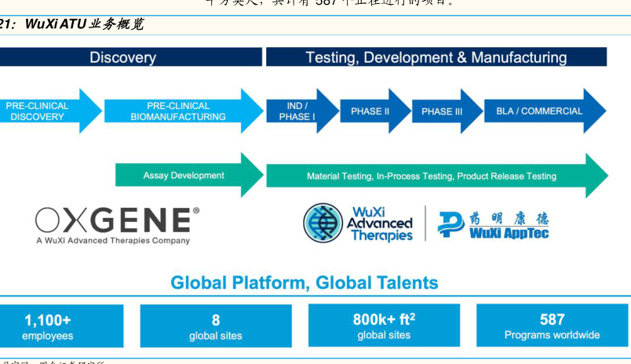Viewport: 631px width, 364px height.
Task: Click the WuXi Advanced Therapies DNA globe icon
Action: tap(323, 223)
